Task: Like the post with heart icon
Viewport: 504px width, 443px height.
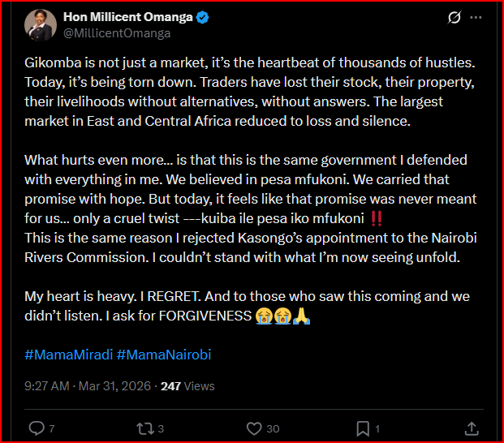Action: (254, 428)
